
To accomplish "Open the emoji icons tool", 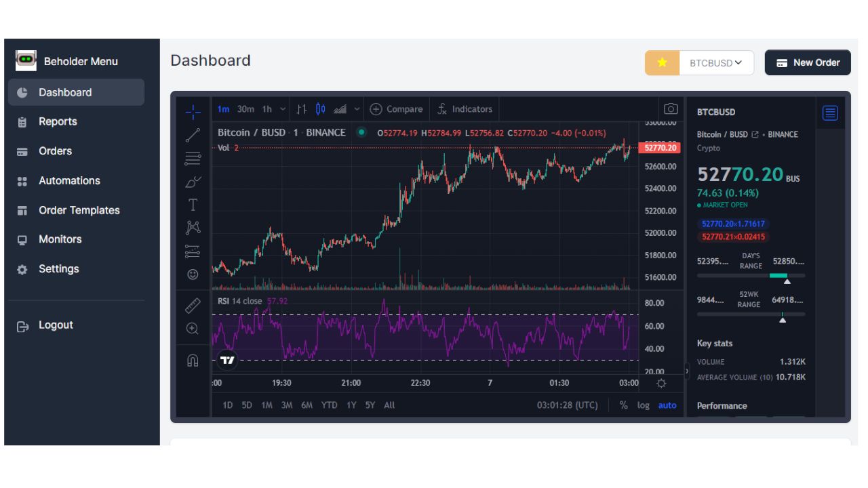I will [x=193, y=274].
